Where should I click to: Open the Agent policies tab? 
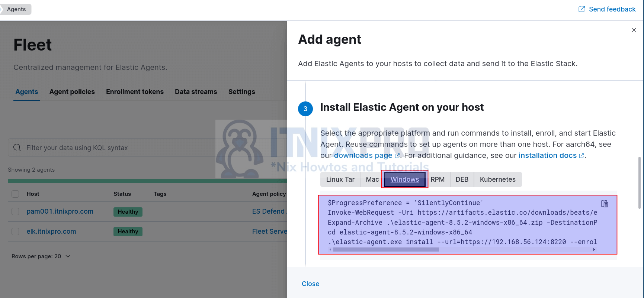(72, 92)
